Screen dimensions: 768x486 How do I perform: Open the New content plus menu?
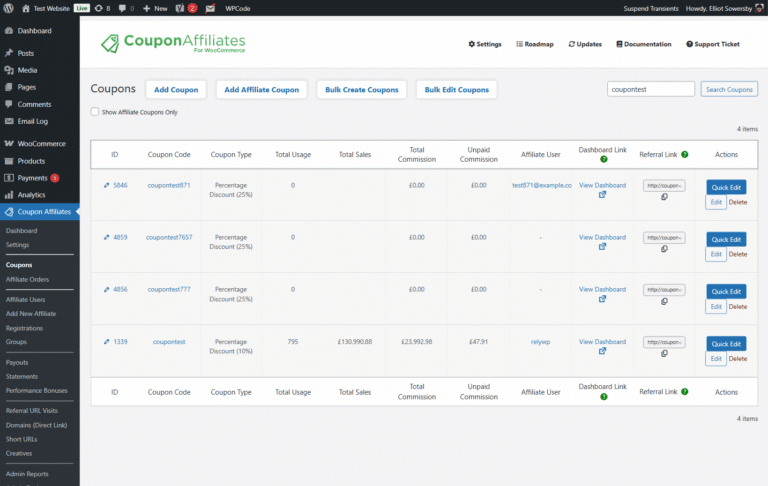click(x=155, y=8)
